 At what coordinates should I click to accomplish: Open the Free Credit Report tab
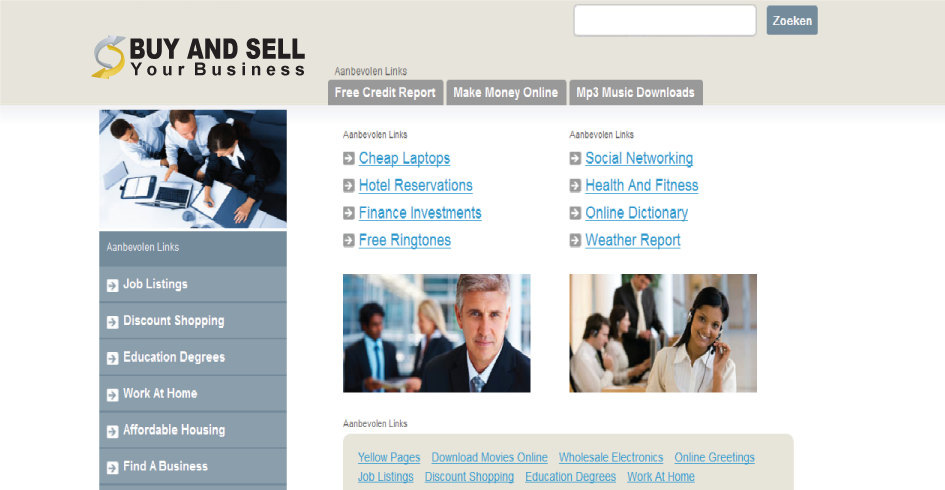tap(385, 92)
